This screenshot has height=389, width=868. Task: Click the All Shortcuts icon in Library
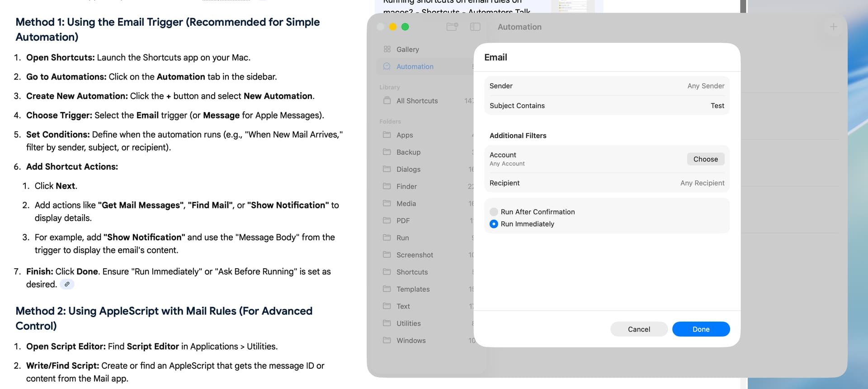(x=387, y=100)
